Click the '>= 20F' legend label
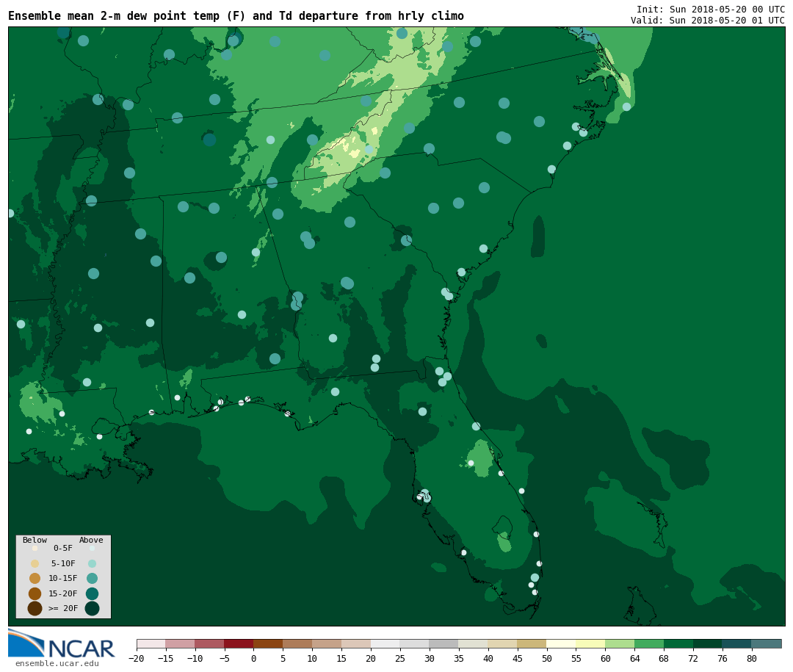The image size is (793, 672). pyautogui.click(x=63, y=608)
